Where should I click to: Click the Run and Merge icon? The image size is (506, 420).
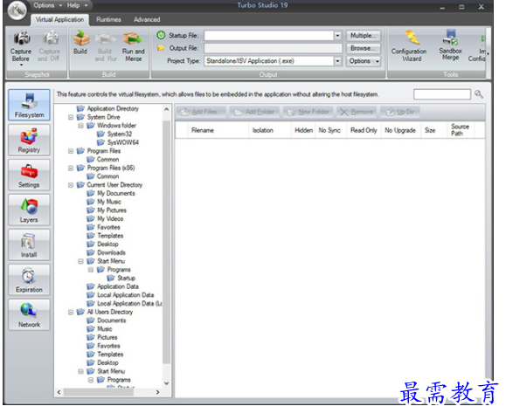tap(133, 38)
